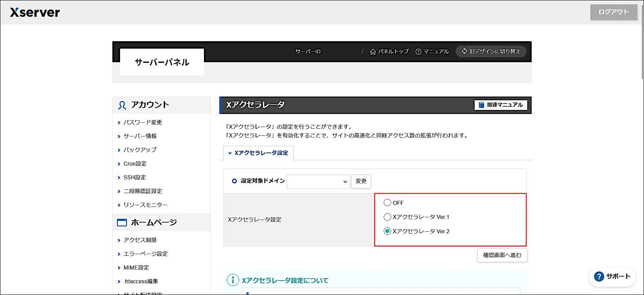Open the サーバーパネル tab
The image size is (644, 295).
pyautogui.click(x=162, y=62)
